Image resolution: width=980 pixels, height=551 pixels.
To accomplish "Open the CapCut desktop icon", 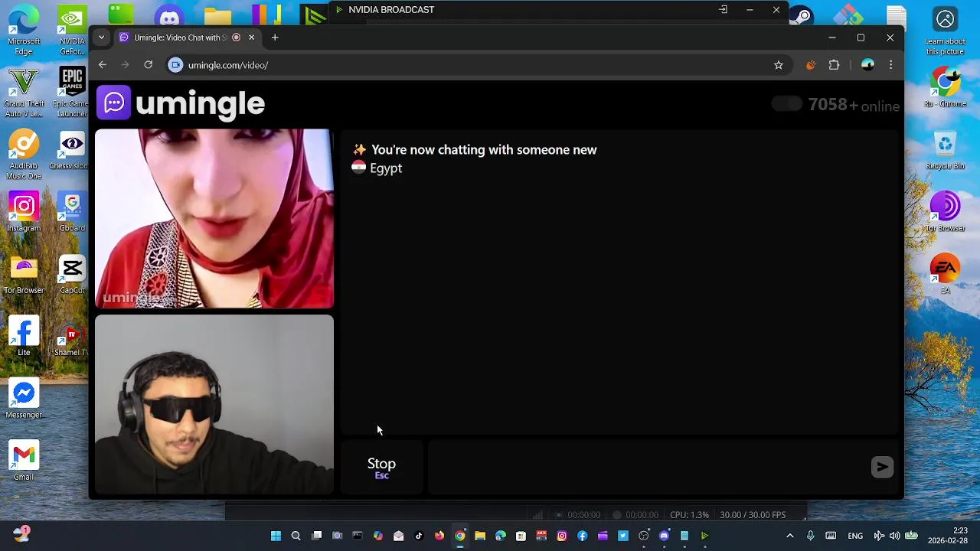I will (72, 274).
